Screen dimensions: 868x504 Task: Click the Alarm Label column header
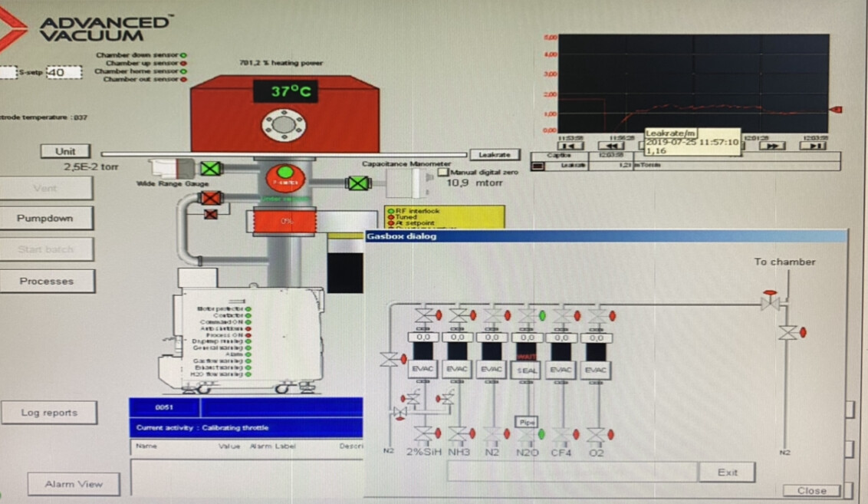272,446
